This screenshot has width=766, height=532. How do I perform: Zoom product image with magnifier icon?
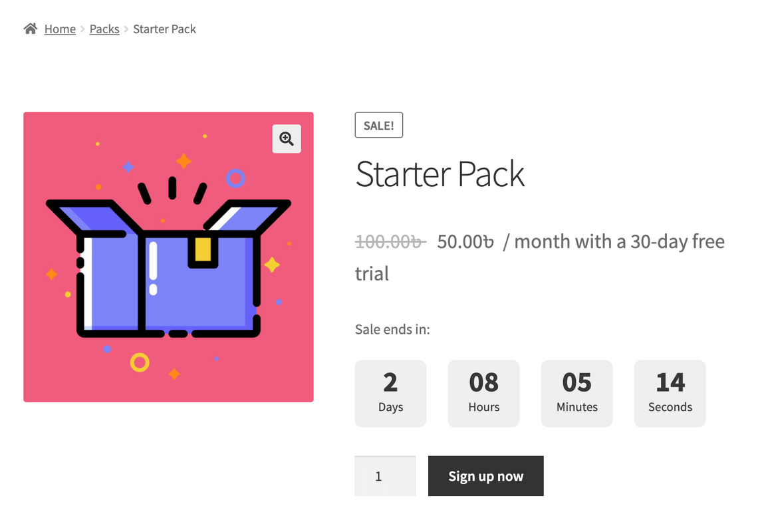(287, 138)
